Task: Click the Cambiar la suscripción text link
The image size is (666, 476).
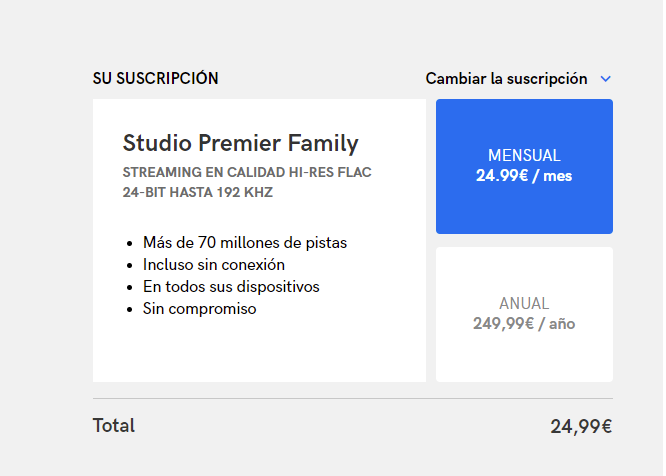Action: pos(506,79)
